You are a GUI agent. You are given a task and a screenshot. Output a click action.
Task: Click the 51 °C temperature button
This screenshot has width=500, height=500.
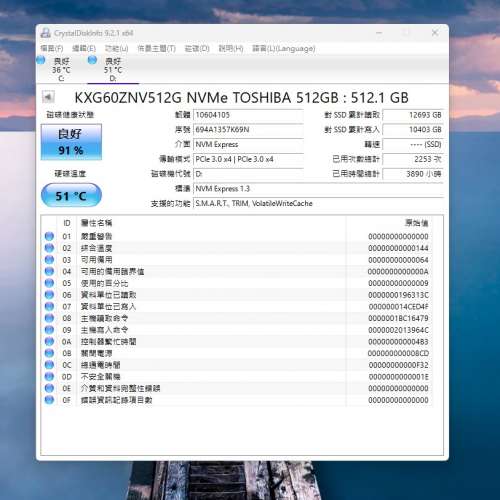71,196
